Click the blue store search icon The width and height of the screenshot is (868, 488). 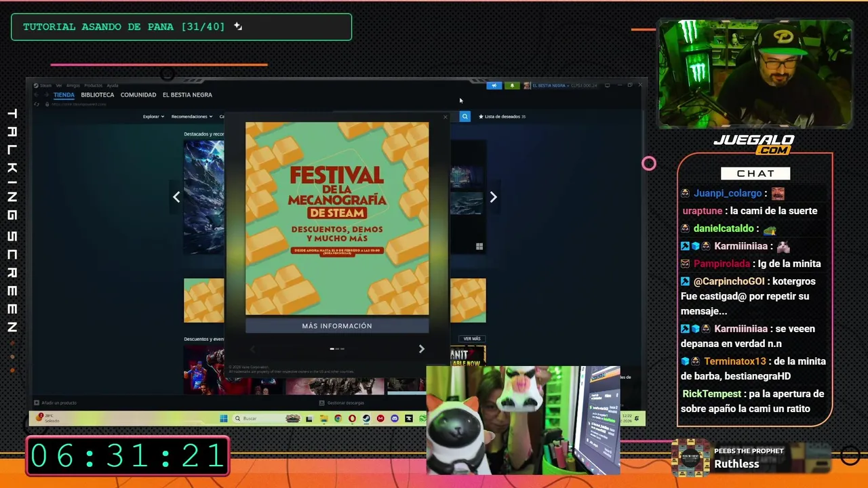[465, 117]
